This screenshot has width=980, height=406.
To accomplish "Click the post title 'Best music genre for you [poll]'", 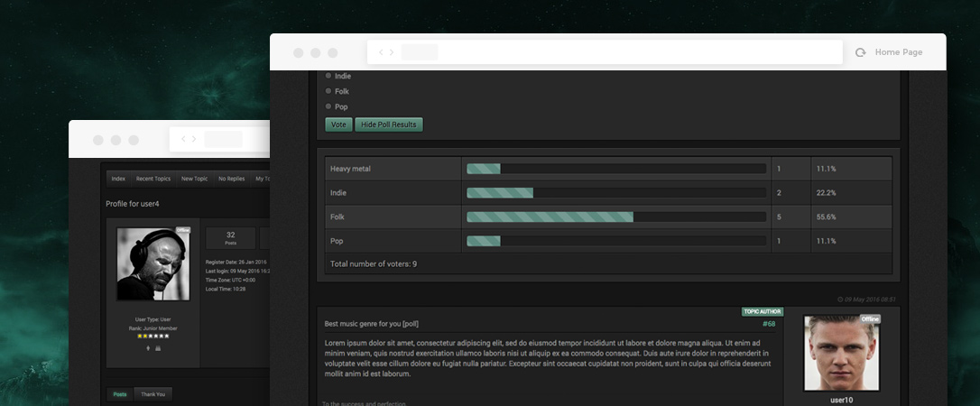I will [x=371, y=324].
